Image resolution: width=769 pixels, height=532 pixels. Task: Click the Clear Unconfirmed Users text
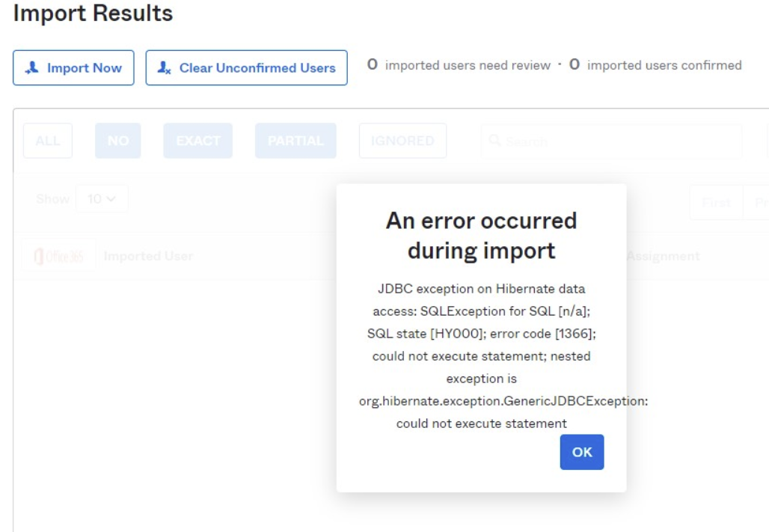pyautogui.click(x=257, y=68)
